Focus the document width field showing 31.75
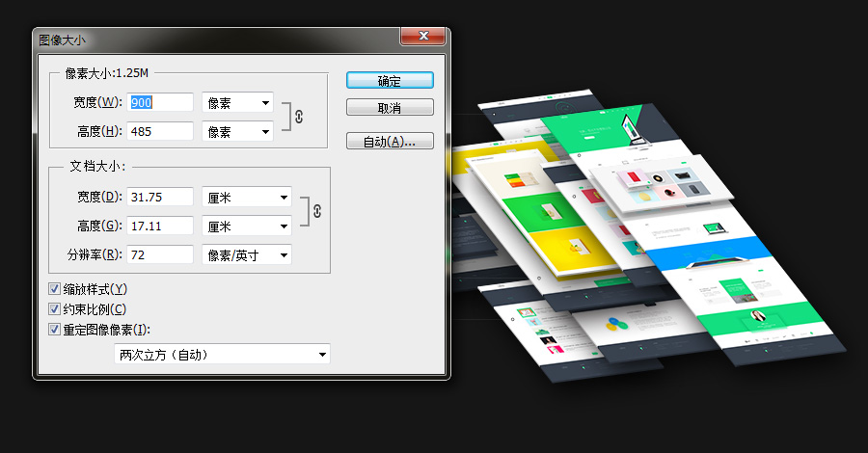 (x=160, y=197)
